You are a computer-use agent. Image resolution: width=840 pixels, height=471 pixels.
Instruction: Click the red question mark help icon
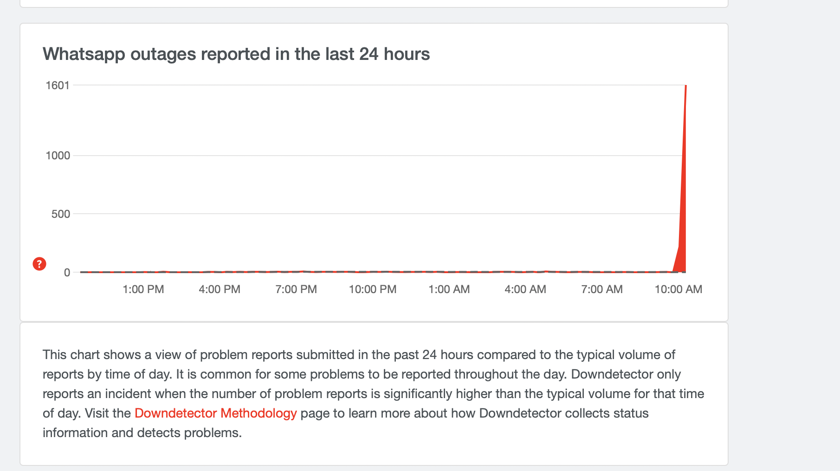pyautogui.click(x=39, y=264)
